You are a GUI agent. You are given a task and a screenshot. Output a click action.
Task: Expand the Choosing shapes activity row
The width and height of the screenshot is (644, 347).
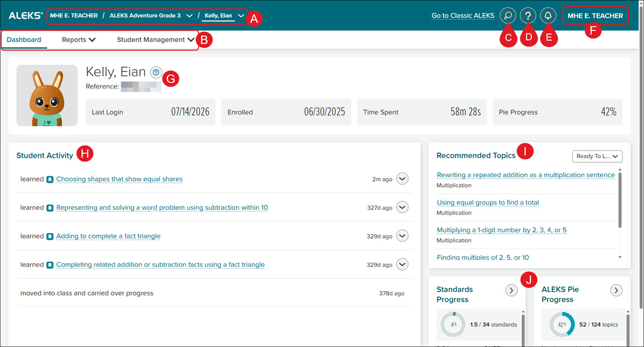(402, 179)
